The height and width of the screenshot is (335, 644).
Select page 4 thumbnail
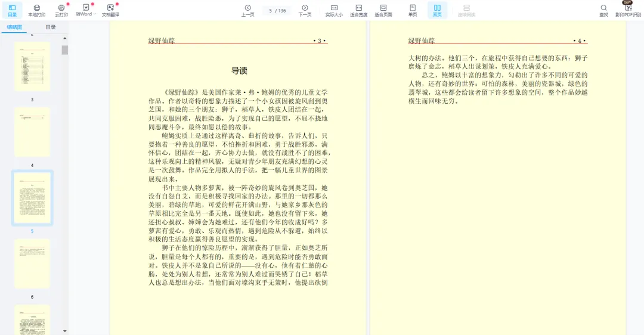32,132
